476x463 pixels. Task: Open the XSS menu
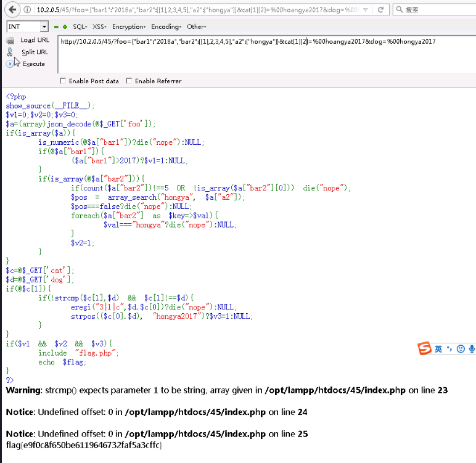coord(99,27)
